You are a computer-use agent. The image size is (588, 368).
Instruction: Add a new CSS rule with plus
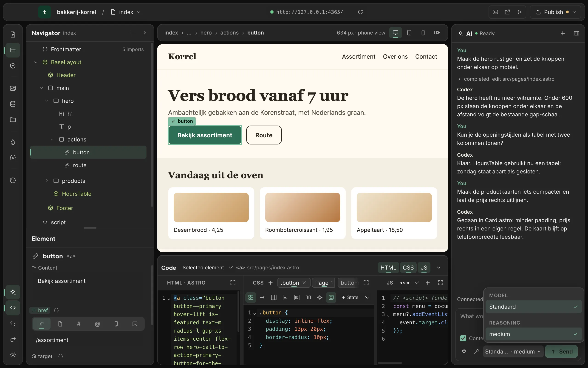pos(270,283)
